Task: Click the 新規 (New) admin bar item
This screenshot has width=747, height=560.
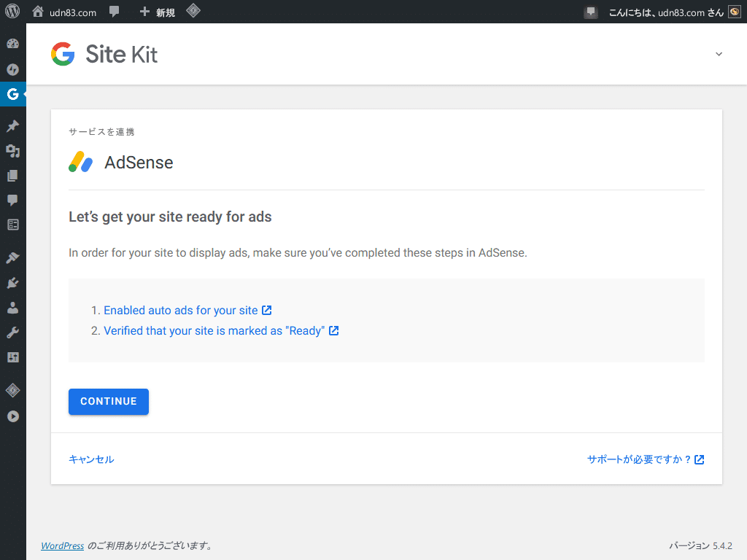Action: coord(158,12)
